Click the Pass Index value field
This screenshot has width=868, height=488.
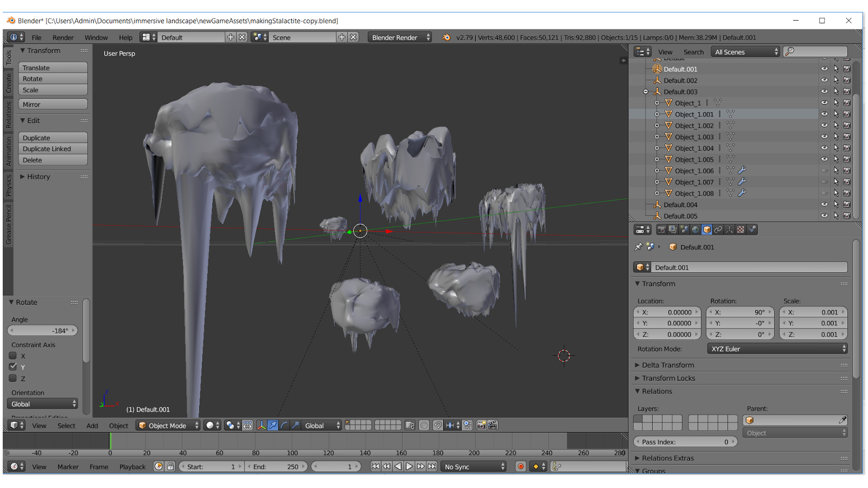(x=686, y=442)
